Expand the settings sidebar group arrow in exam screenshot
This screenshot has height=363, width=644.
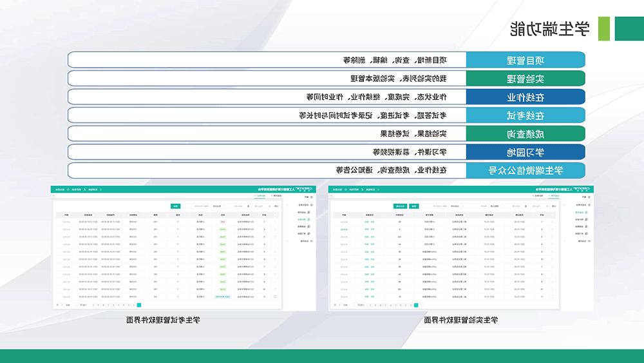point(287,241)
